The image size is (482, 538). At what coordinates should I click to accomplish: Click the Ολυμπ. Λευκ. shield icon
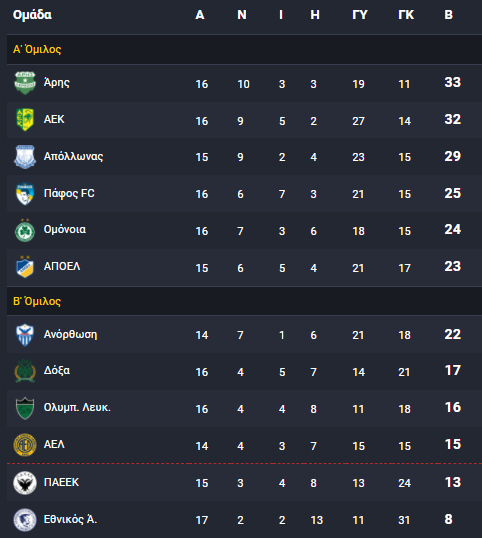coord(25,408)
